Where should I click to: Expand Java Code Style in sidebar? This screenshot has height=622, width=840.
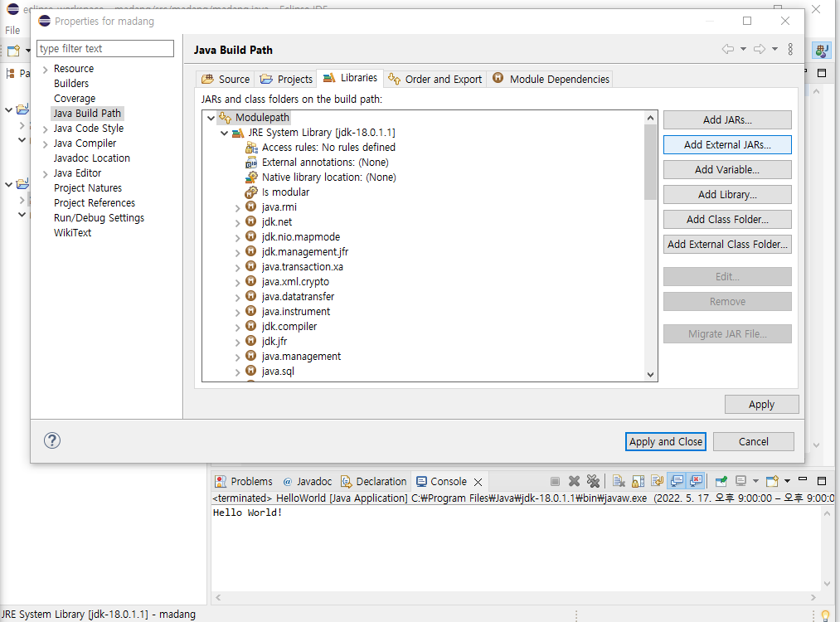(x=46, y=129)
